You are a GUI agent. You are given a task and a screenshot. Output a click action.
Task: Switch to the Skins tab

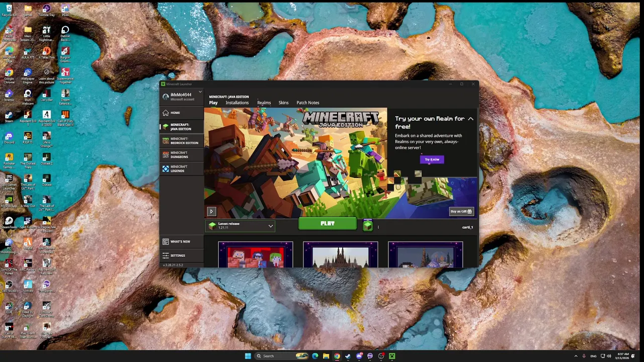(284, 103)
